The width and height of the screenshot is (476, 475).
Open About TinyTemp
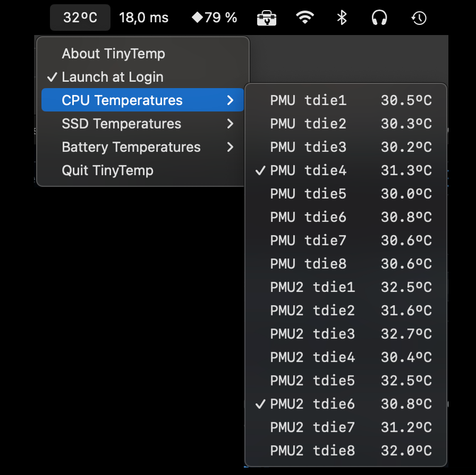click(x=143, y=54)
